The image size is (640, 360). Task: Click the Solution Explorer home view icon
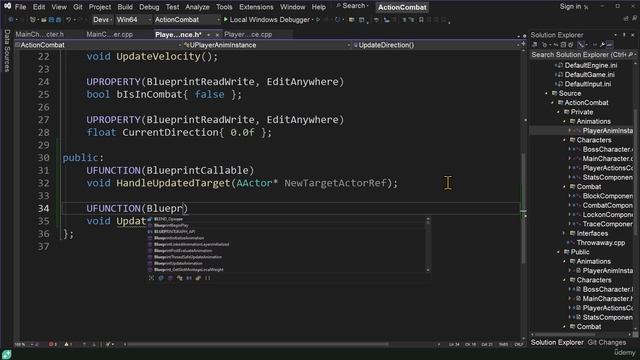pyautogui.click(x=535, y=45)
